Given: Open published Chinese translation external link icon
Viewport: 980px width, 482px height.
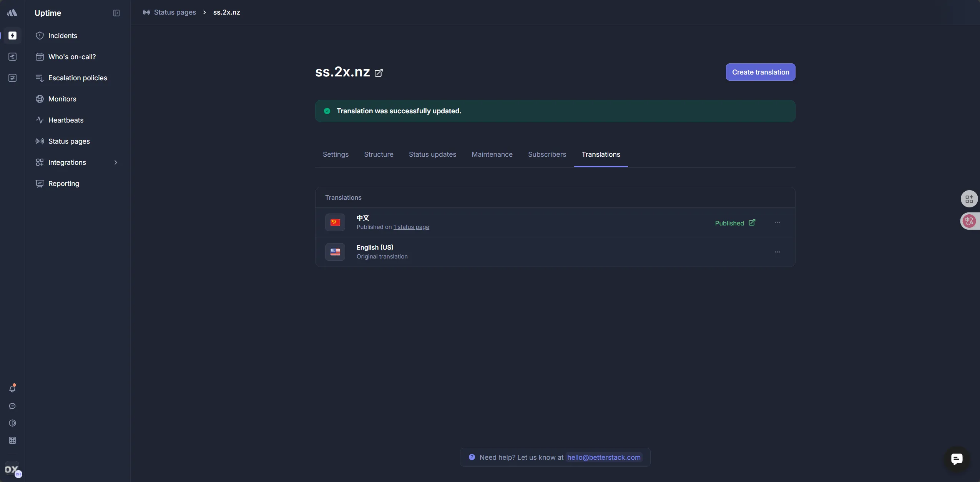Looking at the screenshot, I should (752, 223).
